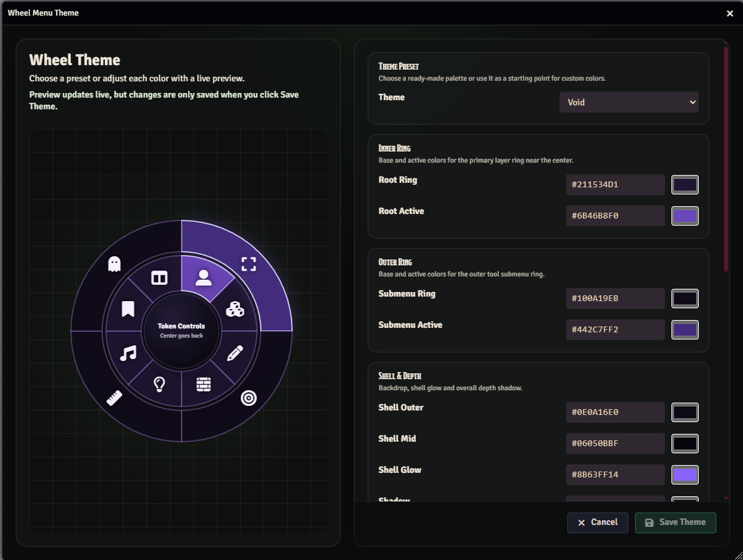Select the dice cubes icon
This screenshot has width=743, height=560.
[235, 310]
